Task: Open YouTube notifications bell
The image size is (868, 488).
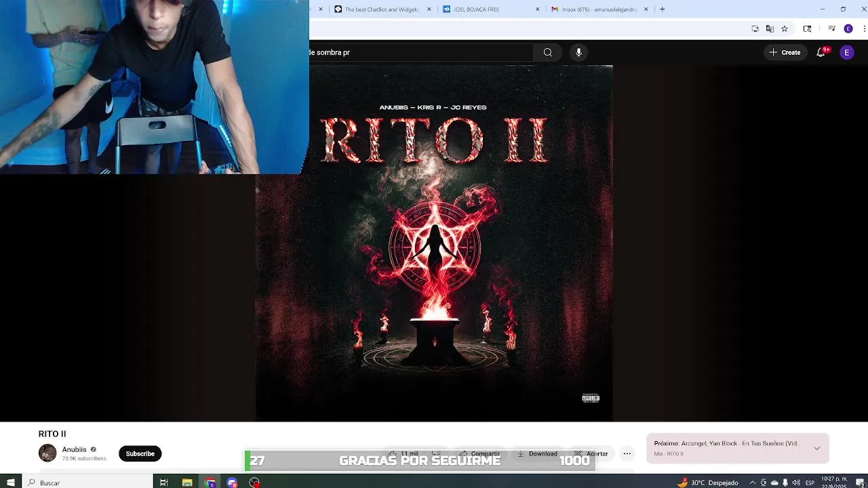Action: 821,52
